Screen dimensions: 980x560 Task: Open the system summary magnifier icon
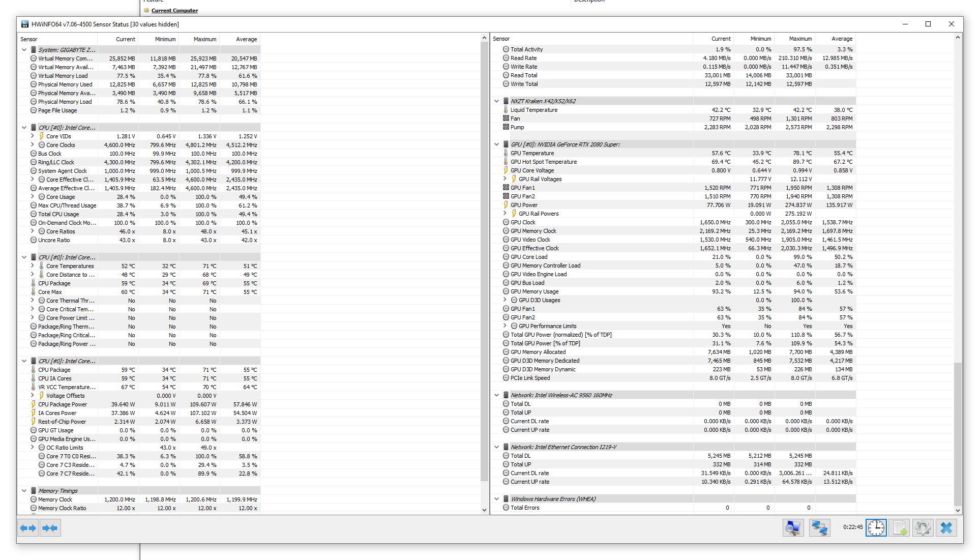click(x=793, y=528)
